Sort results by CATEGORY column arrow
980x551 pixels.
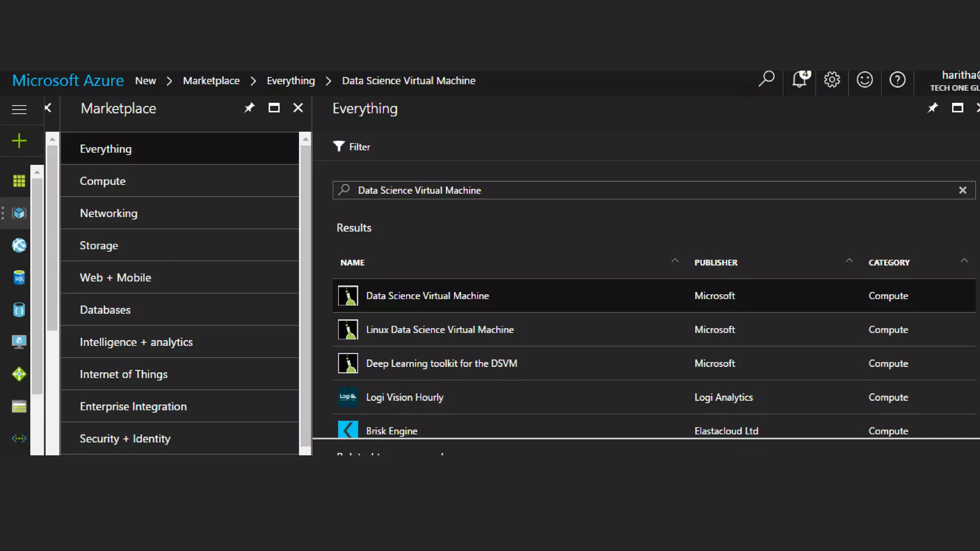(964, 261)
